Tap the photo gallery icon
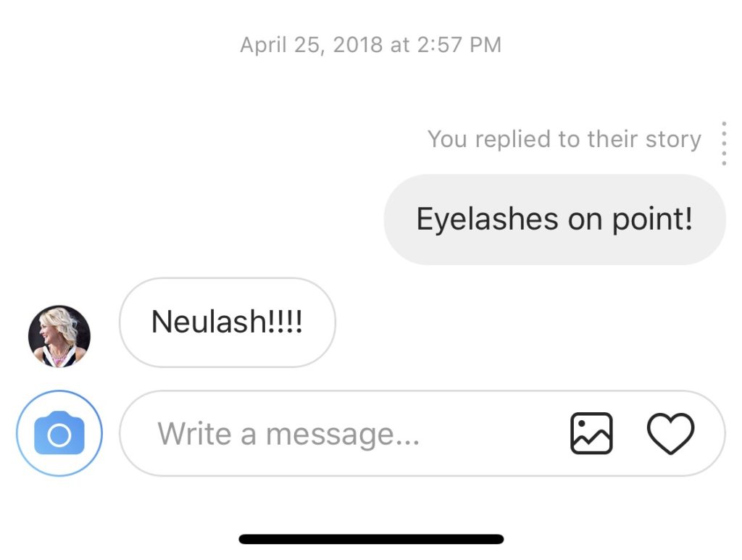This screenshot has height=560, width=742. point(591,433)
